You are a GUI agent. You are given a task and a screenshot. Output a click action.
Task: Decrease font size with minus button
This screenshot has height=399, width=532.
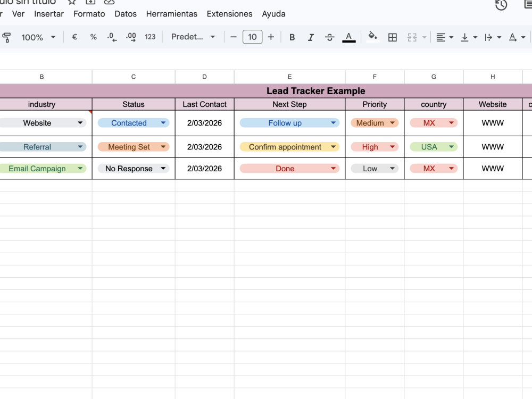(234, 37)
